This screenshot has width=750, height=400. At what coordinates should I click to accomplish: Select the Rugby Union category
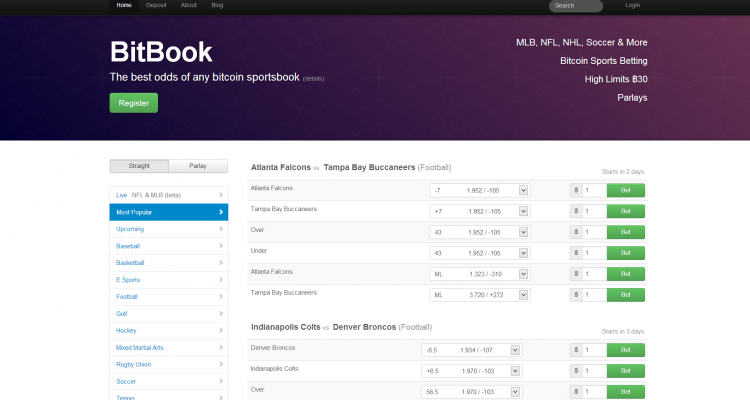coord(169,365)
